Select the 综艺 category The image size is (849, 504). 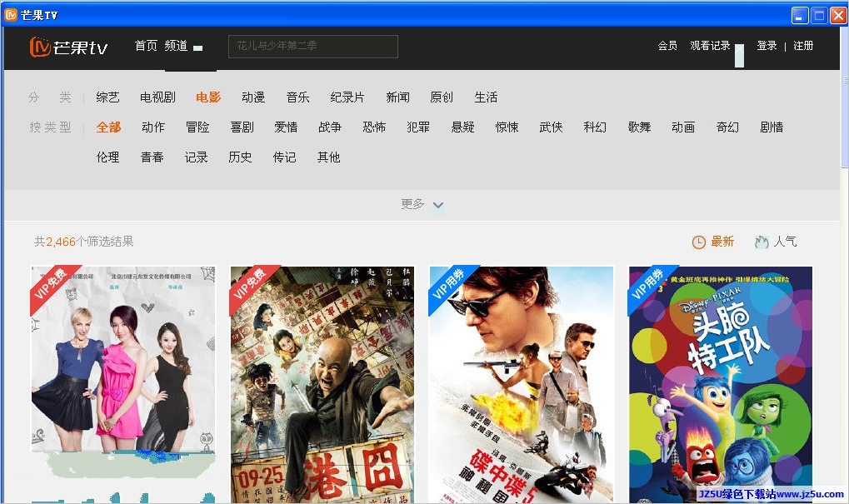coord(107,97)
